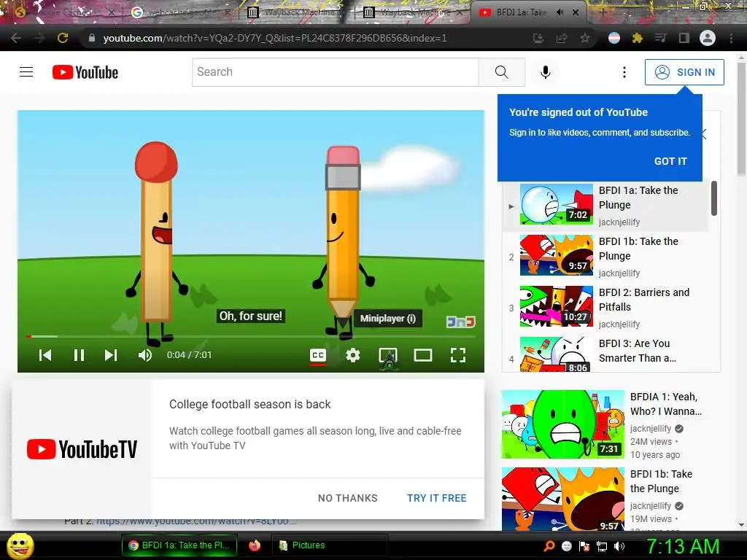This screenshot has width=747, height=560.
Task: Play BFDI 1b playlist item numbered 2
Action: pyautogui.click(x=605, y=256)
